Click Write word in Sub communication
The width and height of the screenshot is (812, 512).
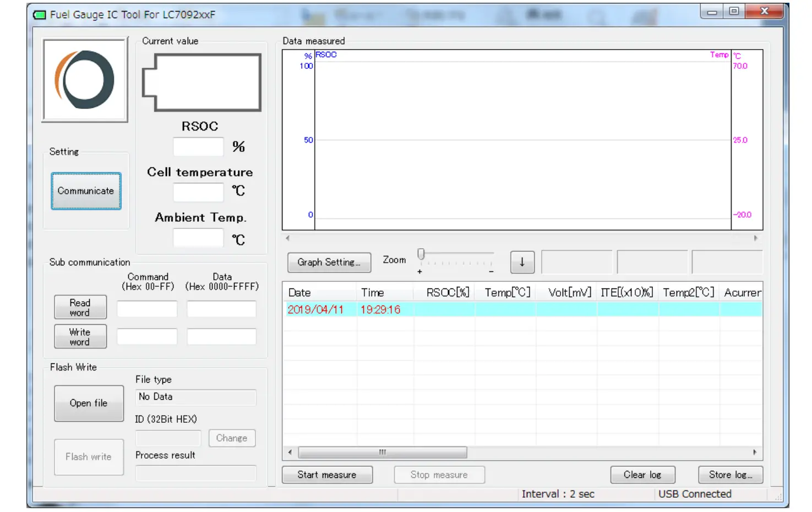[x=80, y=336]
